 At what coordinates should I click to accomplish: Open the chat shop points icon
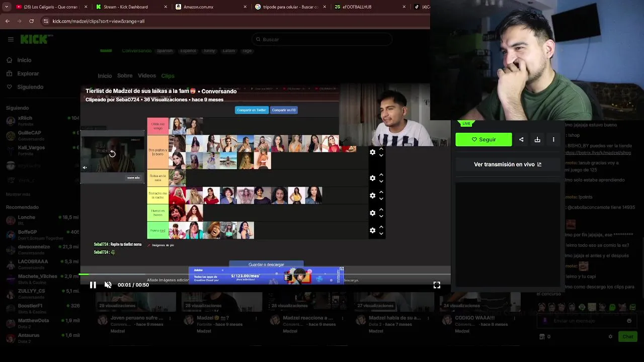click(x=542, y=337)
